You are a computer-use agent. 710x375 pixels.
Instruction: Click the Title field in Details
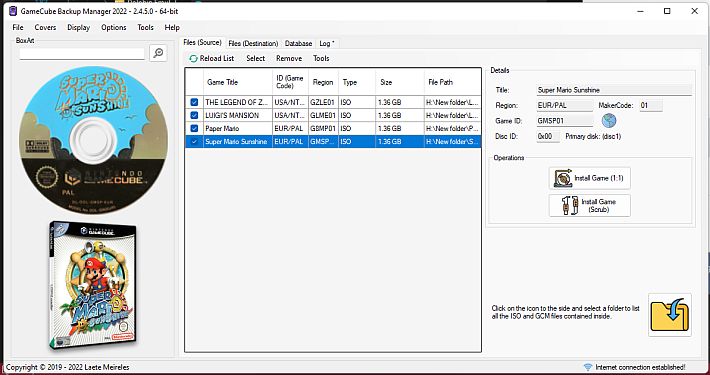tap(614, 90)
